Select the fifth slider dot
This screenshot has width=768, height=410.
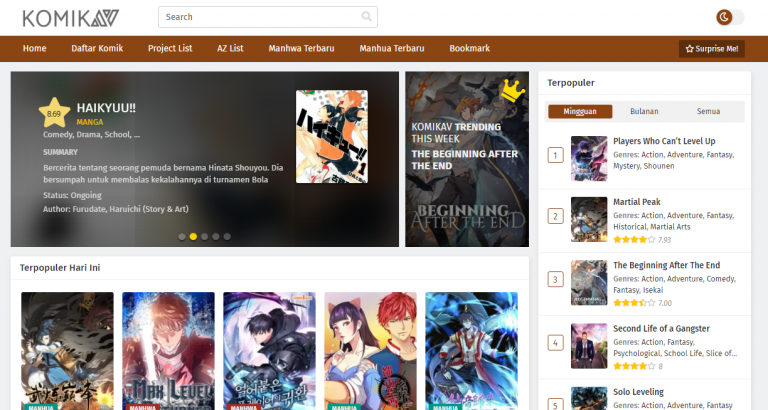[x=227, y=237]
